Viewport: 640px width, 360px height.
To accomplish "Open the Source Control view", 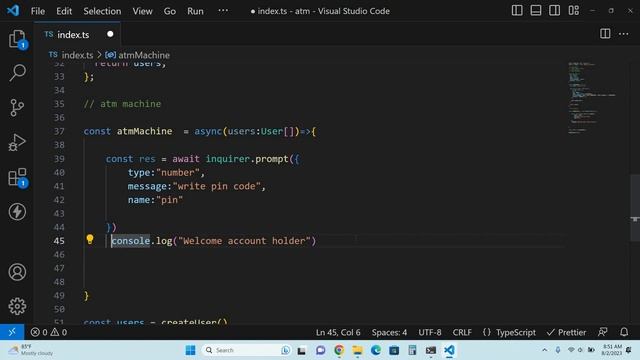I will click(17, 108).
